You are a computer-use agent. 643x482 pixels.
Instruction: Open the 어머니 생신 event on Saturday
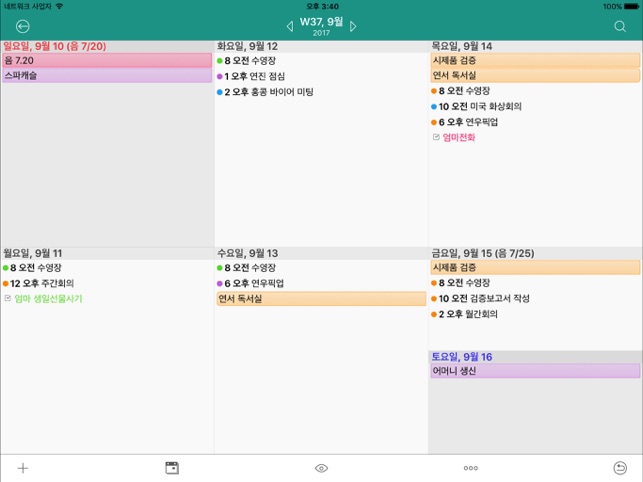click(535, 371)
